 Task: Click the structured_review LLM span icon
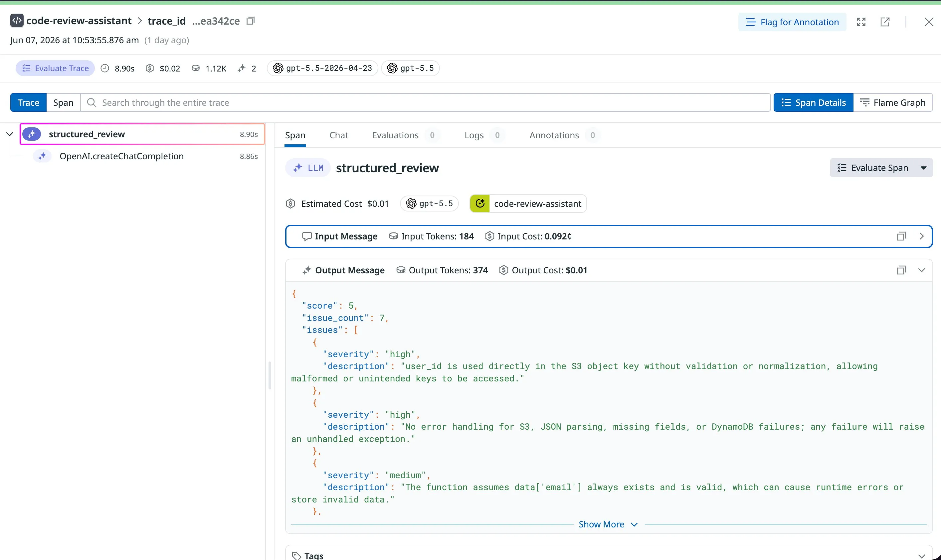32,134
